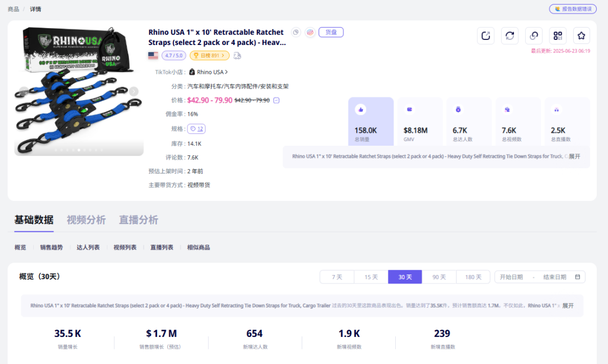The width and height of the screenshot is (608, 364).
Task: Open the QR code grid icon
Action: pyautogui.click(x=557, y=35)
